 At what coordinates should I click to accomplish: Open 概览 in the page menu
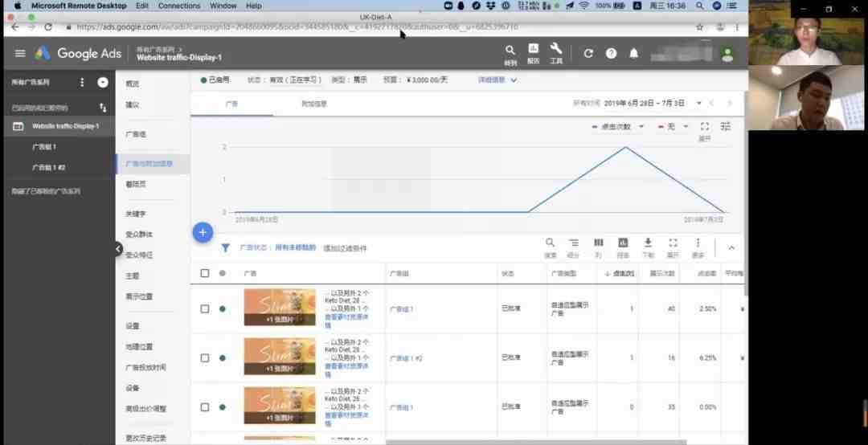point(133,84)
